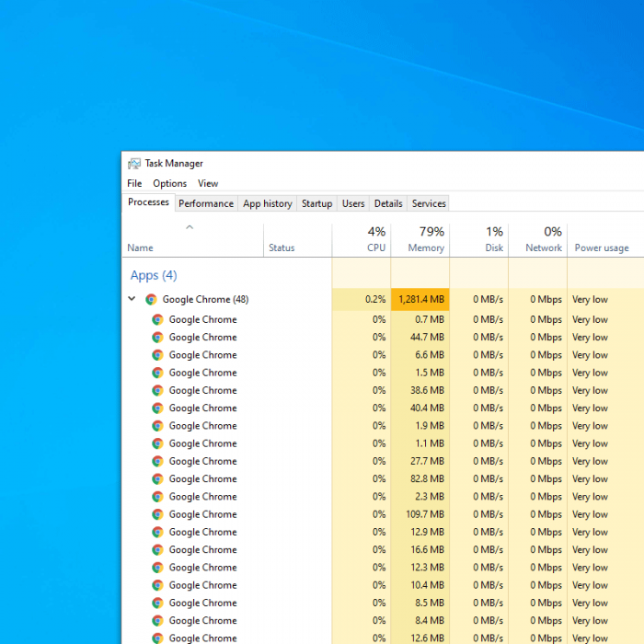The height and width of the screenshot is (644, 644).
Task: Switch to the Startup tab
Action: point(316,203)
